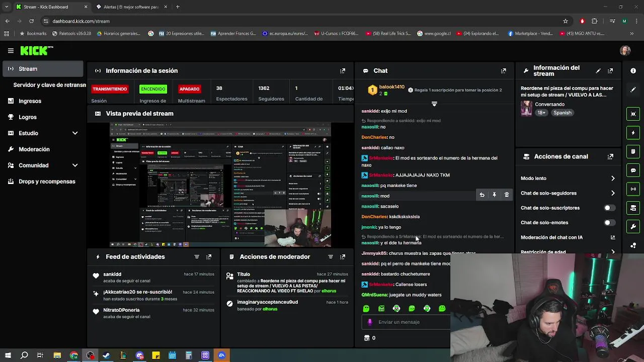The image size is (644, 362).
Task: Open the Windows Start menu
Action: [x=8, y=355]
